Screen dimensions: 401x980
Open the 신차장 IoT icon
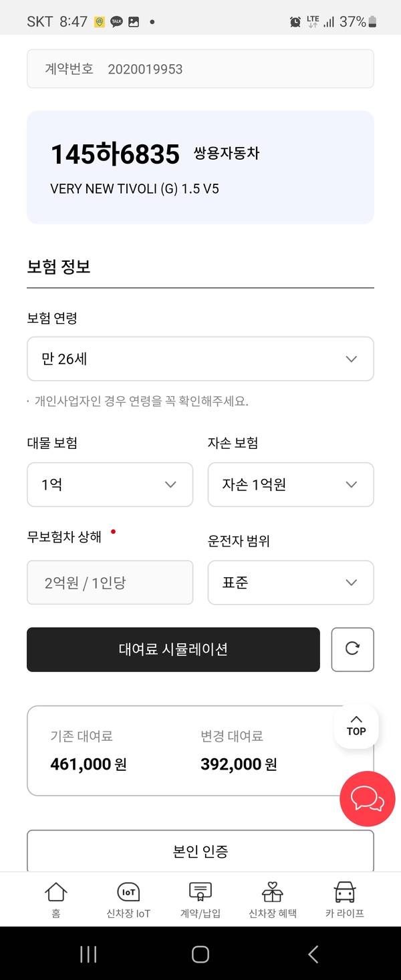coord(128,899)
